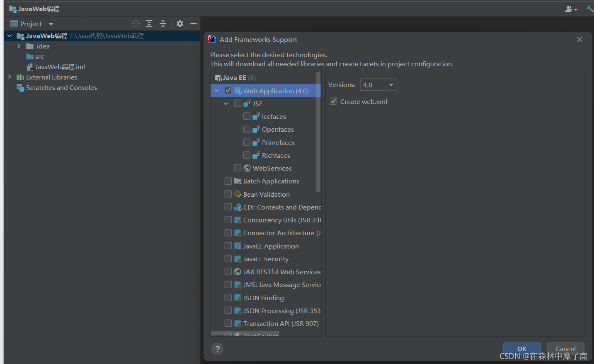The height and width of the screenshot is (364, 594).
Task: Select JMS: Java Message Service row
Action: [x=266, y=284]
